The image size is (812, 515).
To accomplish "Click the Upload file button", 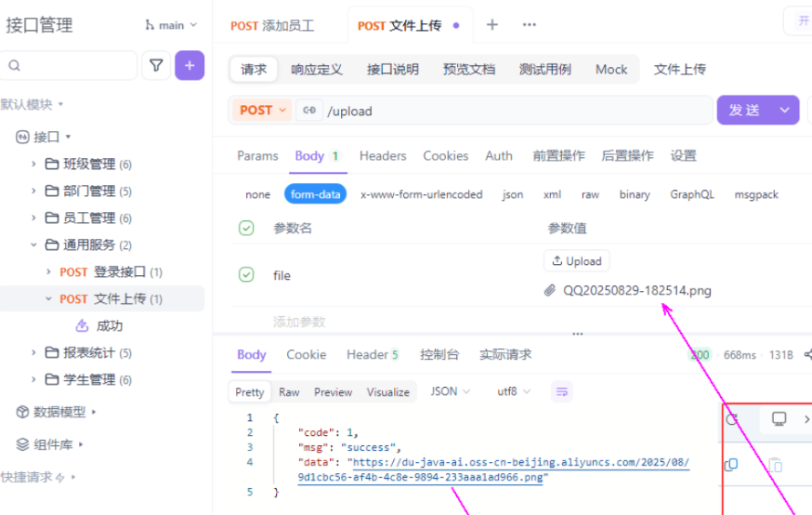I will [x=577, y=261].
